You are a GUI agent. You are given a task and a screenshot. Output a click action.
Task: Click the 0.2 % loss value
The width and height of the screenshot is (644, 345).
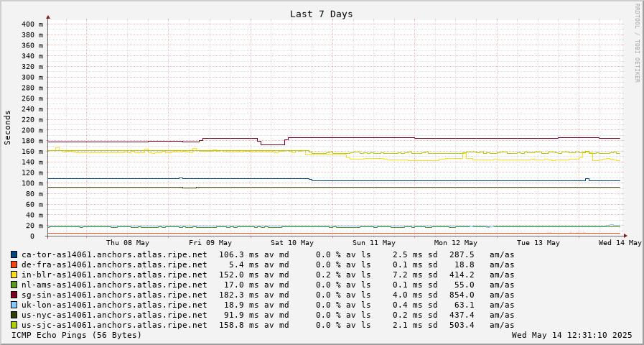pos(328,275)
